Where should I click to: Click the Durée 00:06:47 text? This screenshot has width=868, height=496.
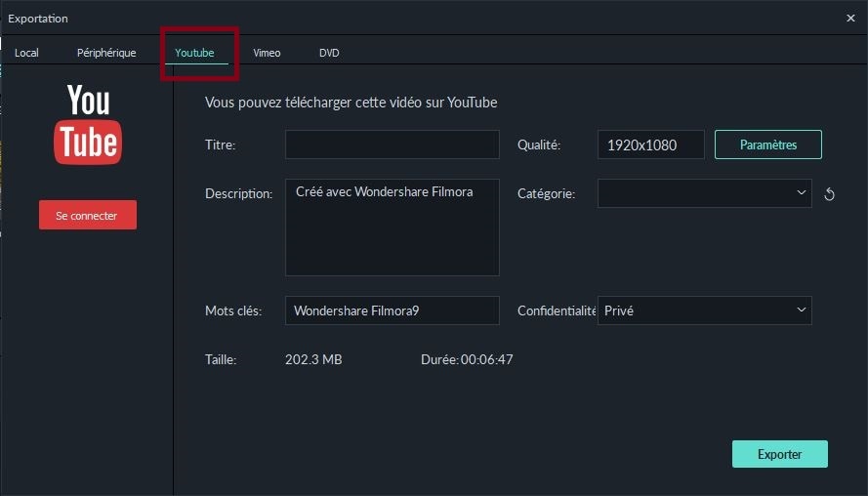click(x=467, y=359)
